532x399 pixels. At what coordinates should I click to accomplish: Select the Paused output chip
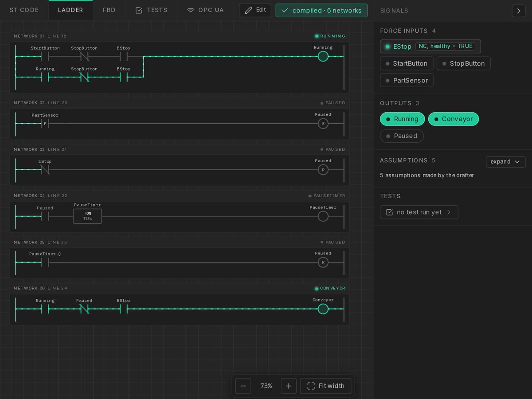(402, 136)
